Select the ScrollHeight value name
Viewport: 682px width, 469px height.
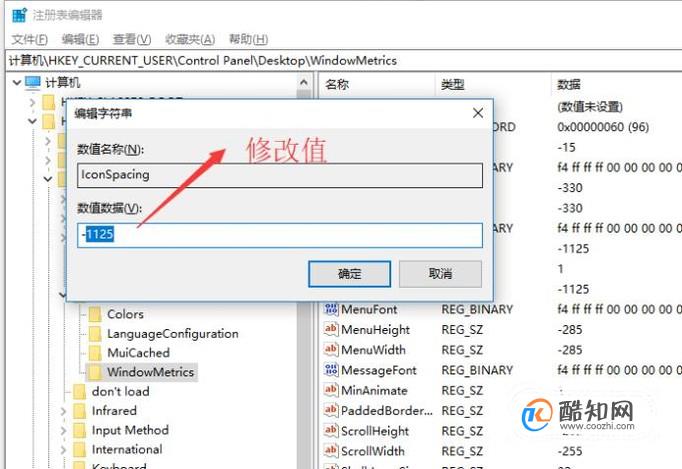point(375,431)
